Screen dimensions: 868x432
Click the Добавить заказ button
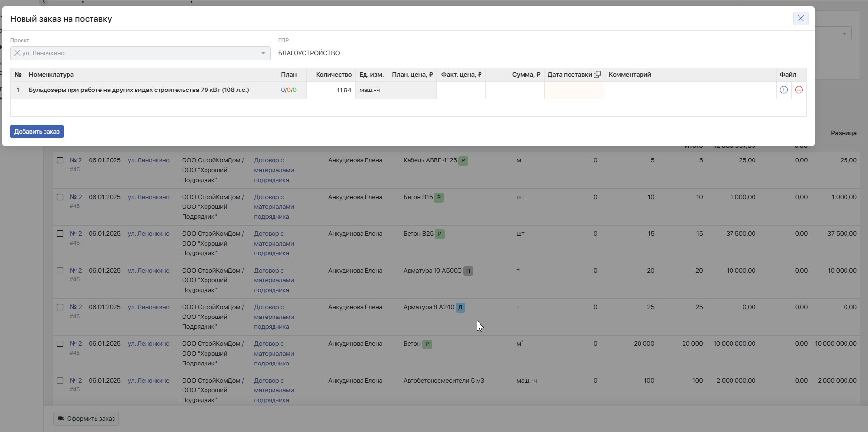[x=37, y=132]
